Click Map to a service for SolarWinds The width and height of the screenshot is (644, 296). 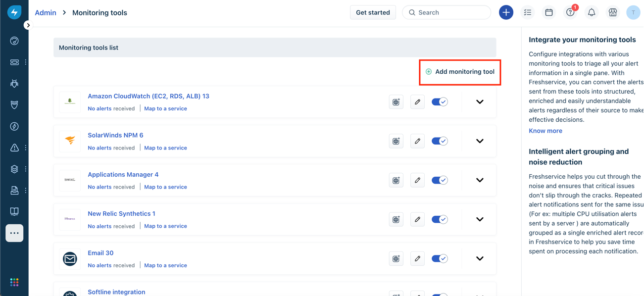point(165,148)
